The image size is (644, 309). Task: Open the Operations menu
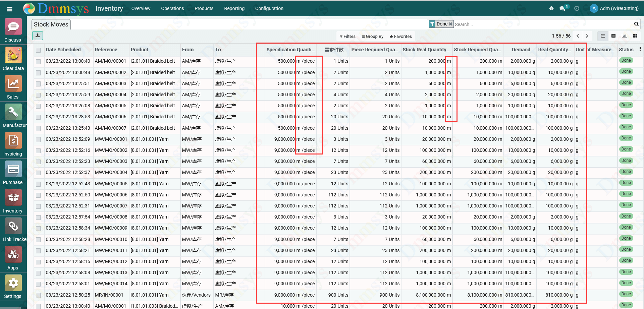(x=172, y=8)
